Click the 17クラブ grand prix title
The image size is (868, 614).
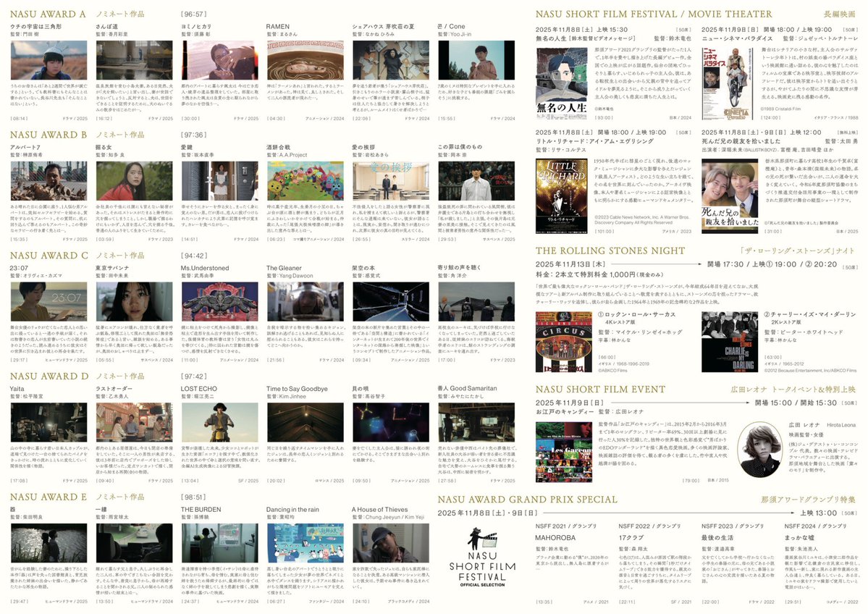[x=631, y=537]
